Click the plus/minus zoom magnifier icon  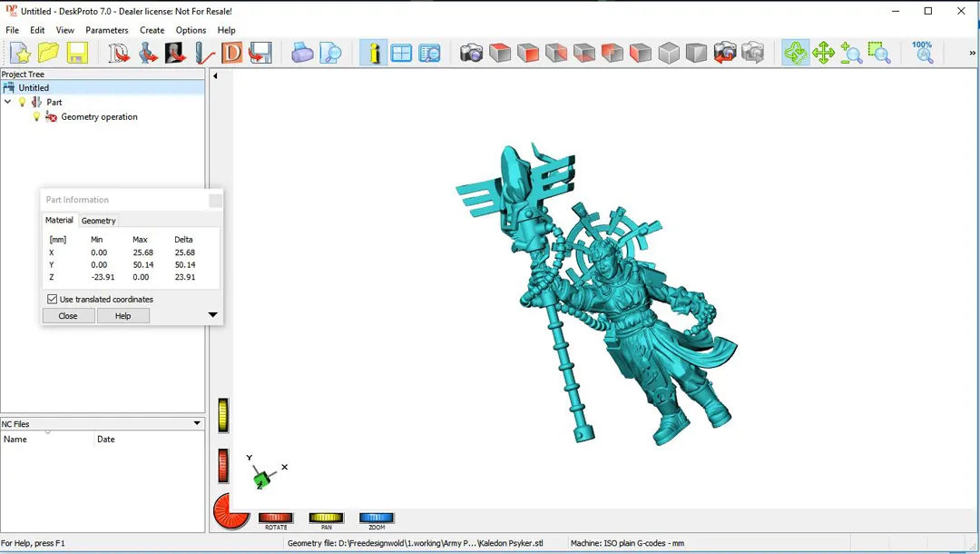(x=851, y=54)
